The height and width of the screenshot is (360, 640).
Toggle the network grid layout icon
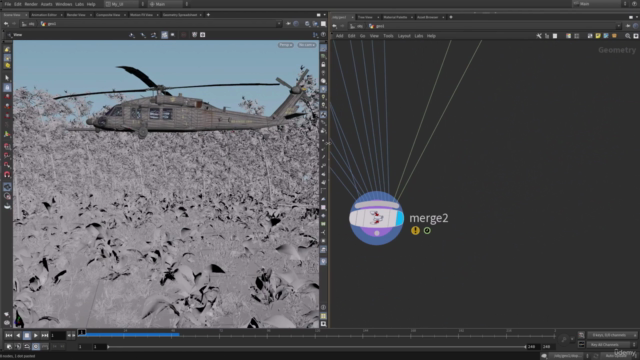(x=577, y=36)
